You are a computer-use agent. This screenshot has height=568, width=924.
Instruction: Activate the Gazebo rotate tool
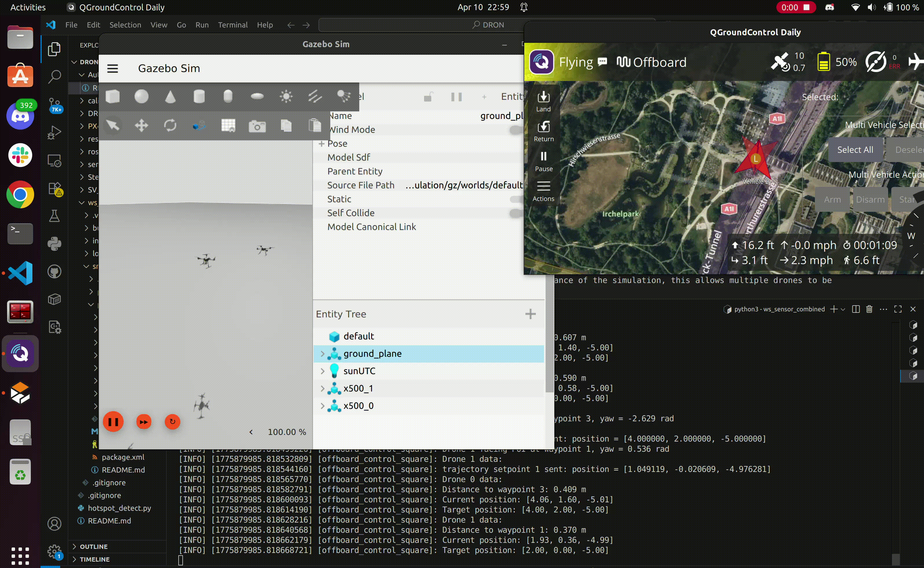pos(170,126)
